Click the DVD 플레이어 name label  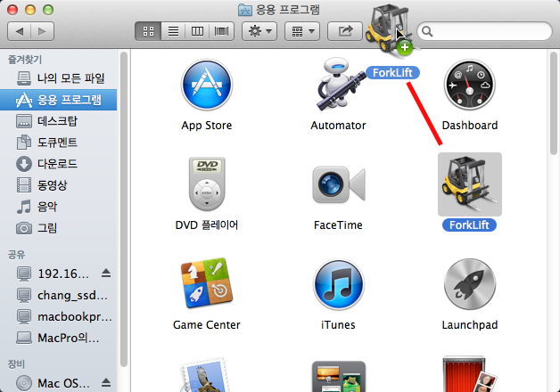(x=207, y=225)
